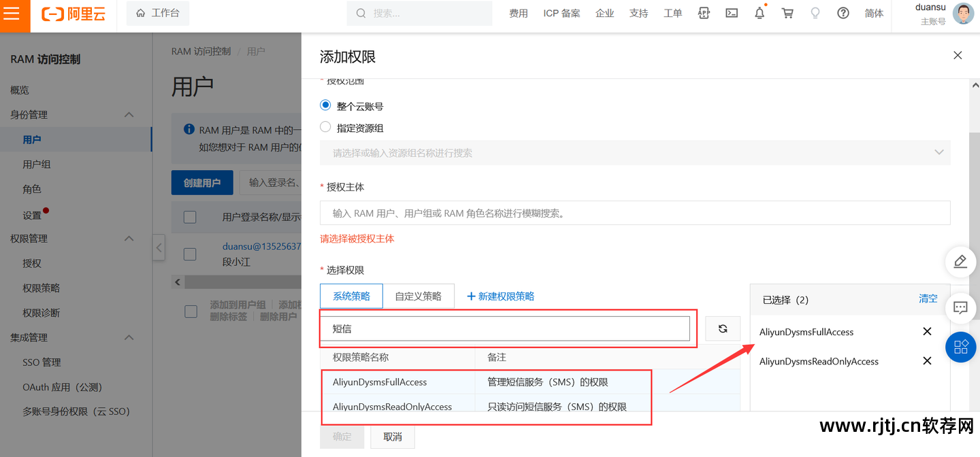980x457 pixels.
Task: Open the floating chat feedback icon
Action: coord(960,308)
